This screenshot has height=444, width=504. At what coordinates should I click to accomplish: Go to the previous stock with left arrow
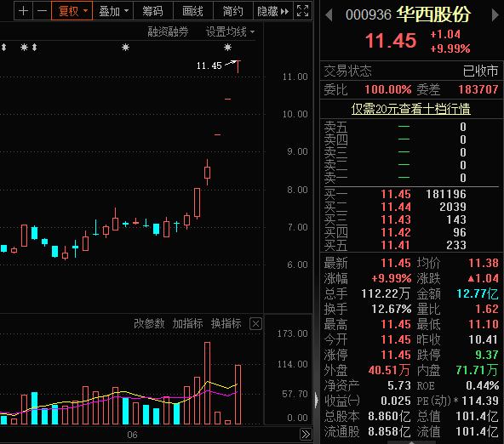[x=329, y=15]
